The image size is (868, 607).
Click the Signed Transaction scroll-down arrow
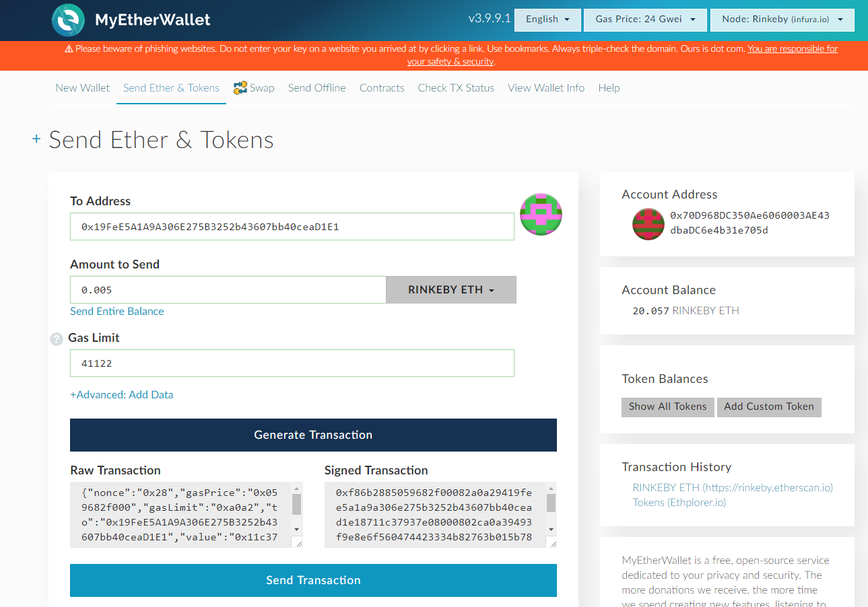[x=551, y=529]
